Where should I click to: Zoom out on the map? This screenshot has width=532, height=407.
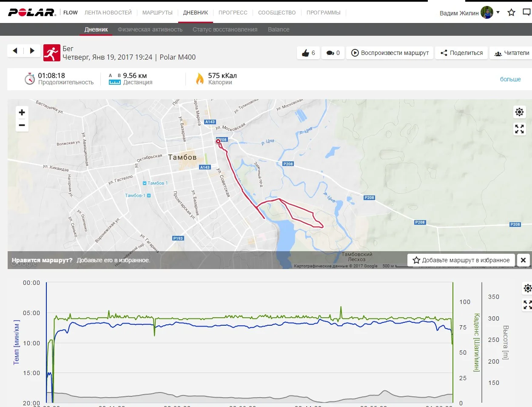[x=22, y=125]
